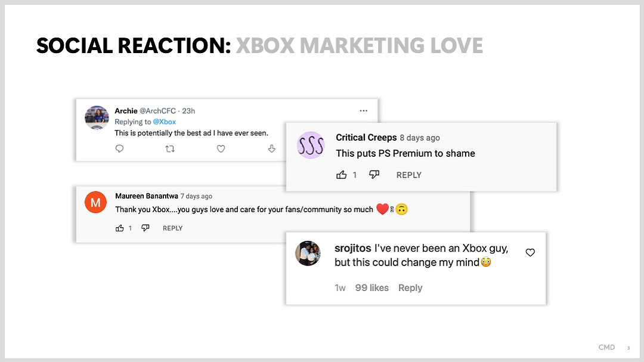Open the srojitos profile photo
Image resolution: width=644 pixels, height=362 pixels.
pos(308,253)
